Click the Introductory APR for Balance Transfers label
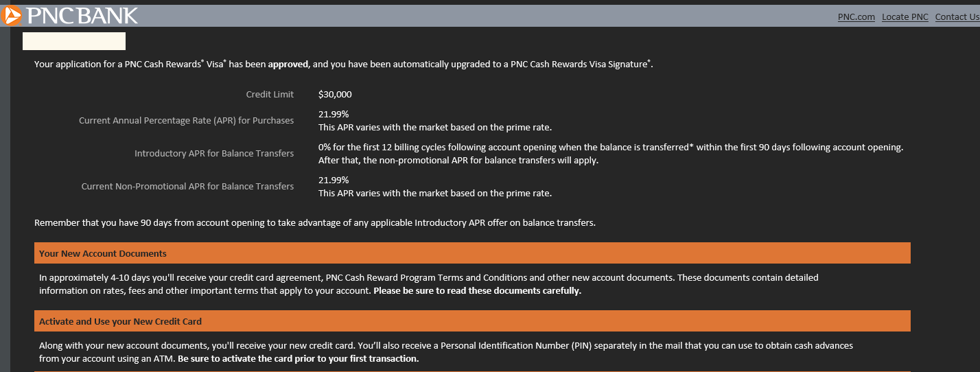The image size is (980, 372). click(x=214, y=154)
